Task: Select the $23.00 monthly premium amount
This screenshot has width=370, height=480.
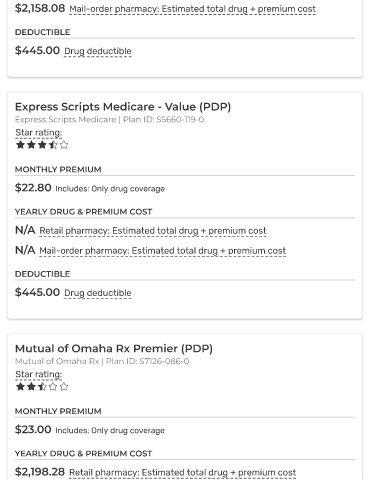Action: 33,429
